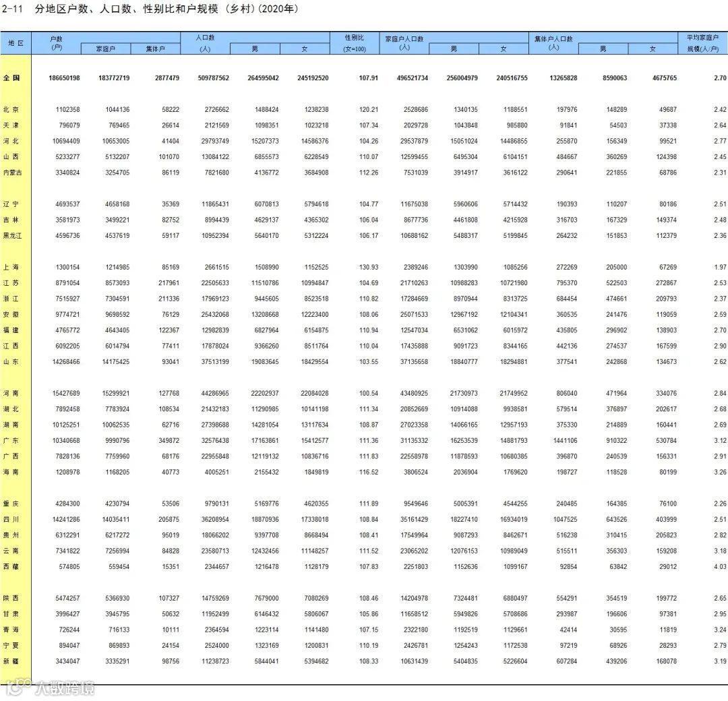
Task: Select Sichuan's population '36208954'
Action: (x=215, y=520)
